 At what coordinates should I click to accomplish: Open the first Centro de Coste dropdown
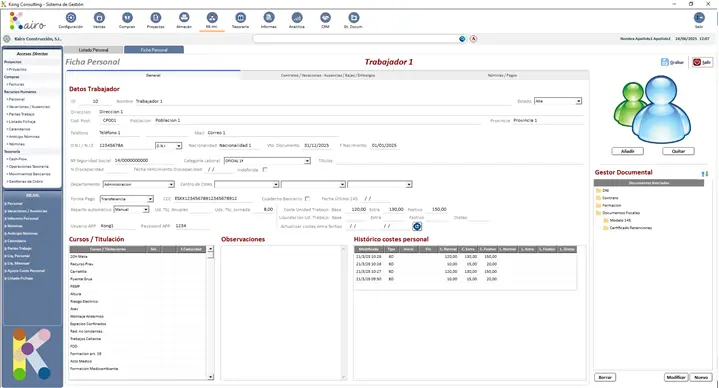click(x=246, y=184)
